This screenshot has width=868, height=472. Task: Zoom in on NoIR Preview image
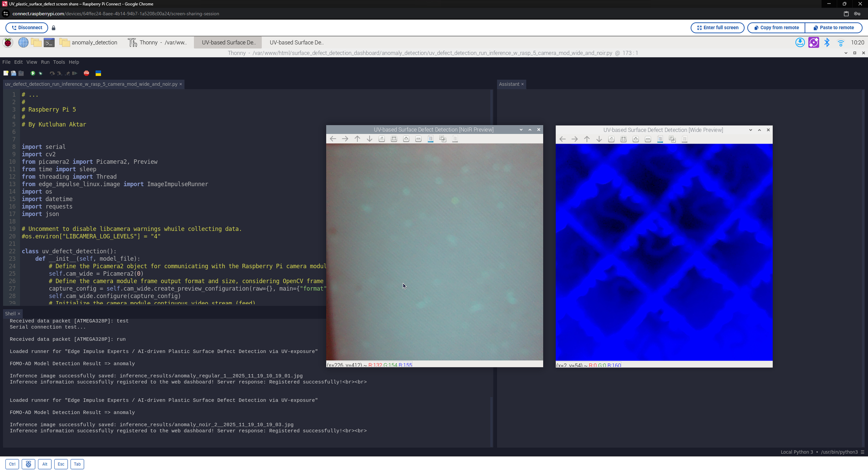(406, 139)
